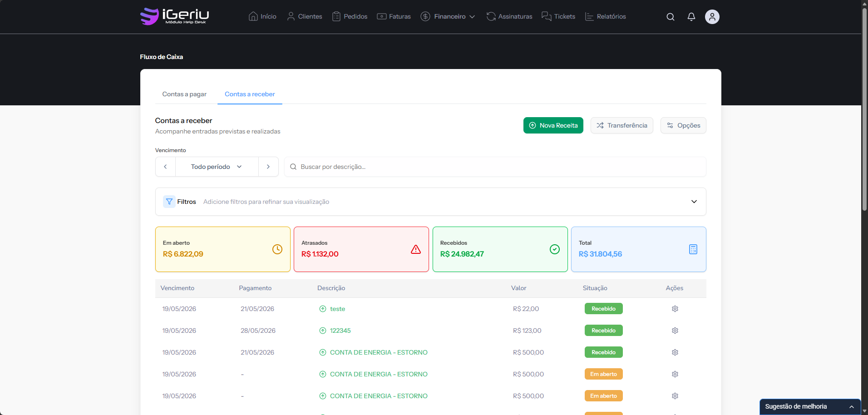This screenshot has height=415, width=868.
Task: Click the calculator icon in Total card
Action: point(693,249)
